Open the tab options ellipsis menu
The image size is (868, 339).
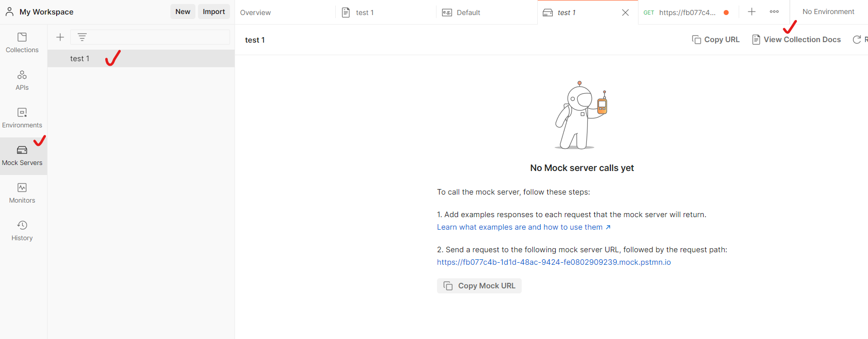pyautogui.click(x=774, y=12)
